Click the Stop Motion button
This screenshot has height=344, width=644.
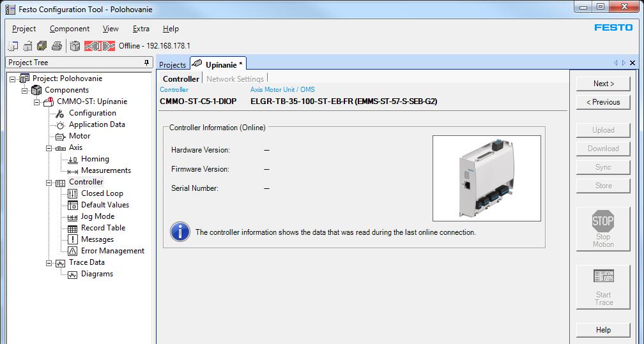[603, 229]
